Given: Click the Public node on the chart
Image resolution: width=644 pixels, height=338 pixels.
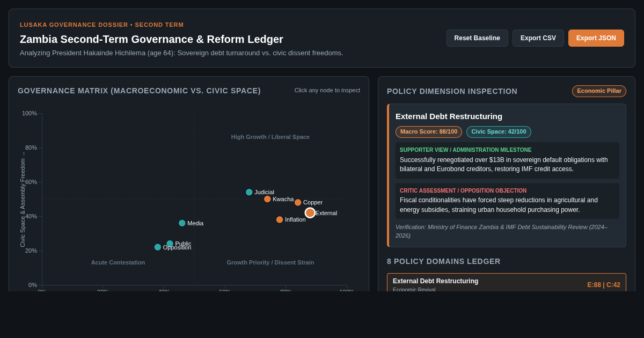Looking at the screenshot, I should [170, 244].
